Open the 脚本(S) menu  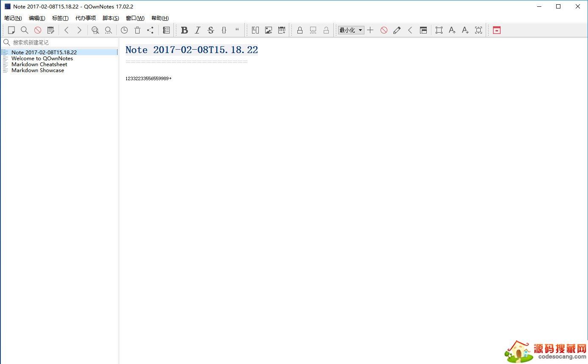[111, 18]
